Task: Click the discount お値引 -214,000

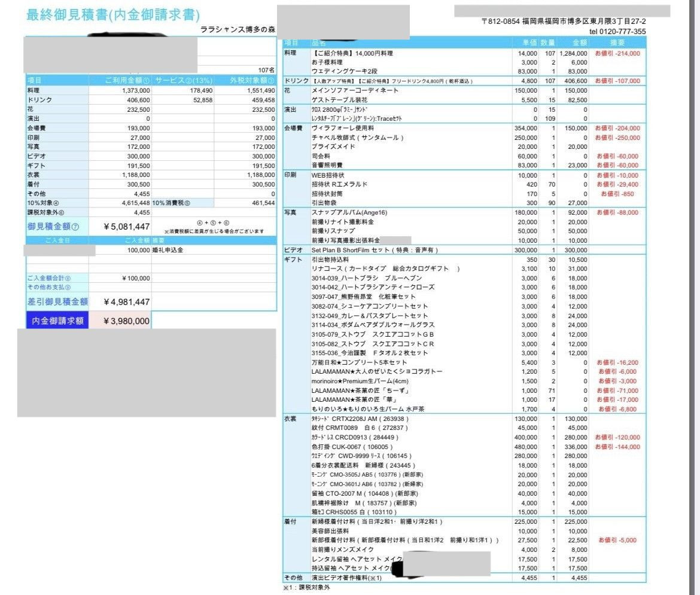Action: [x=617, y=53]
